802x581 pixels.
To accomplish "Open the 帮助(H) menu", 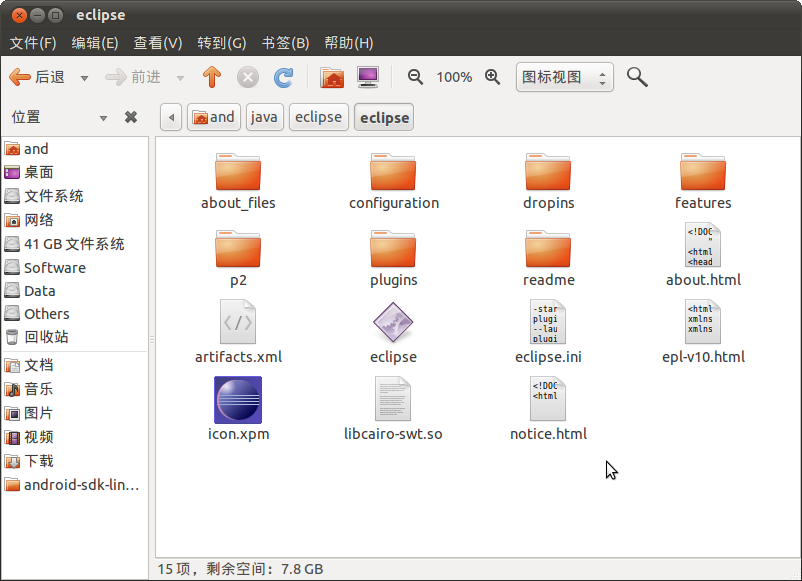I will (349, 43).
